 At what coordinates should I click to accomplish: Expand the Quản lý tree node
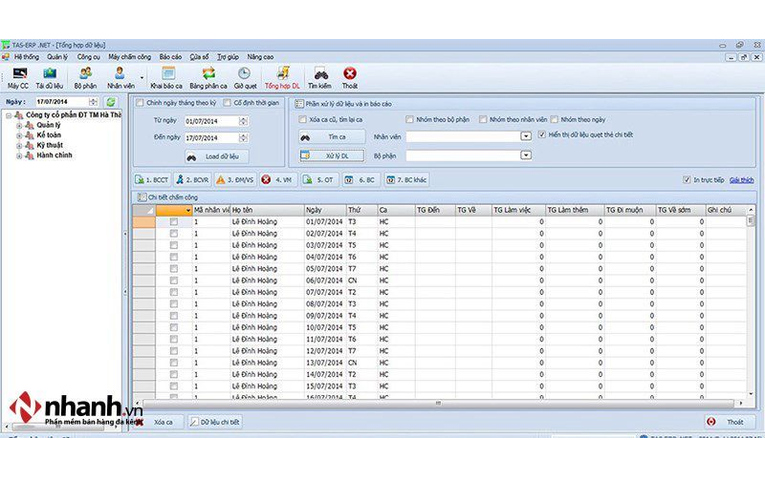pos(19,125)
